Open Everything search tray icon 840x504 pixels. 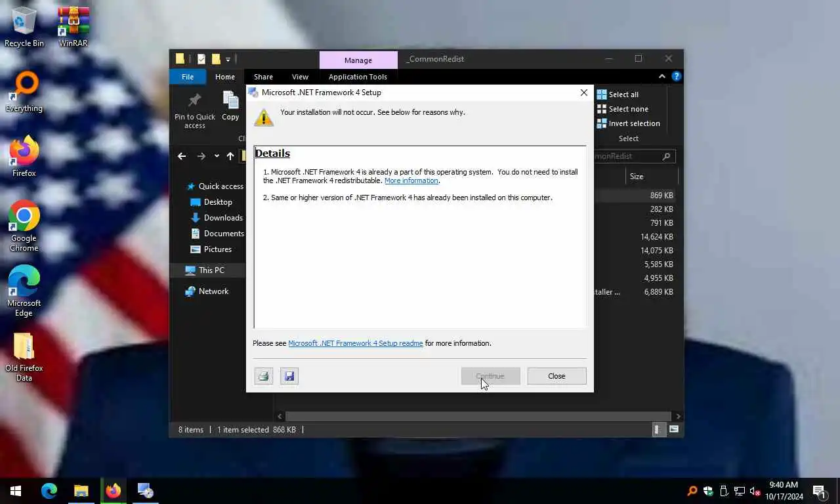692,491
